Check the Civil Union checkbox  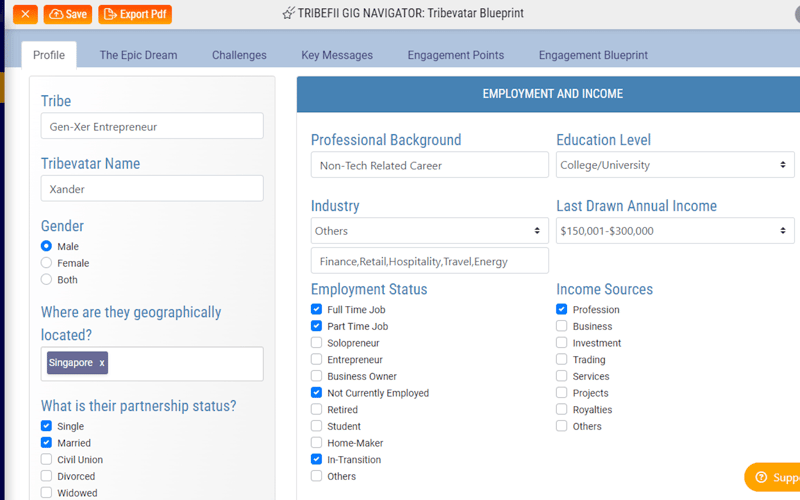[46, 459]
